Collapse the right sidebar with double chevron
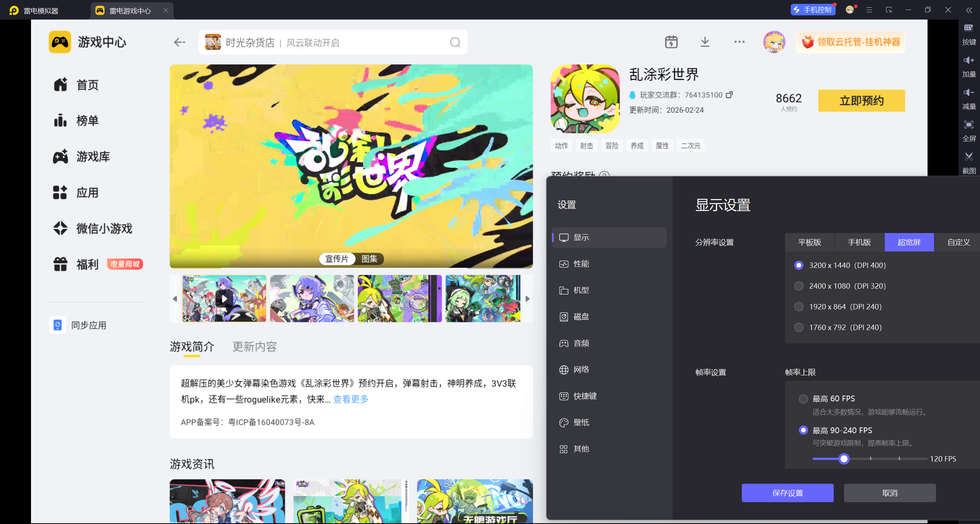980x524 pixels. [x=969, y=10]
